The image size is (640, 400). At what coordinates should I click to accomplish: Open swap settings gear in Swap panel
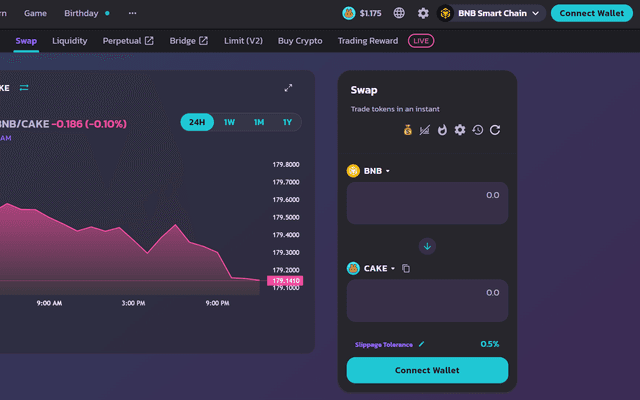coord(460,130)
